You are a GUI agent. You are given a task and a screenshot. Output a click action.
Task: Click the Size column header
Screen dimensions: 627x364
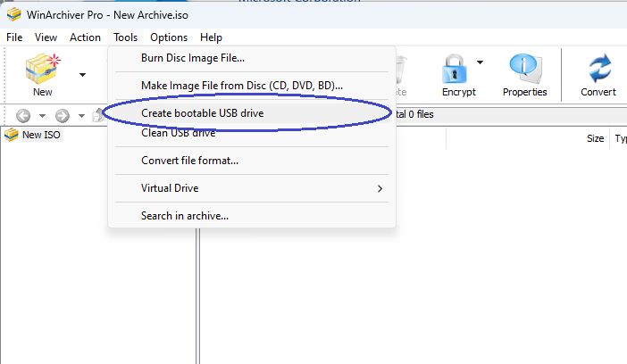595,138
